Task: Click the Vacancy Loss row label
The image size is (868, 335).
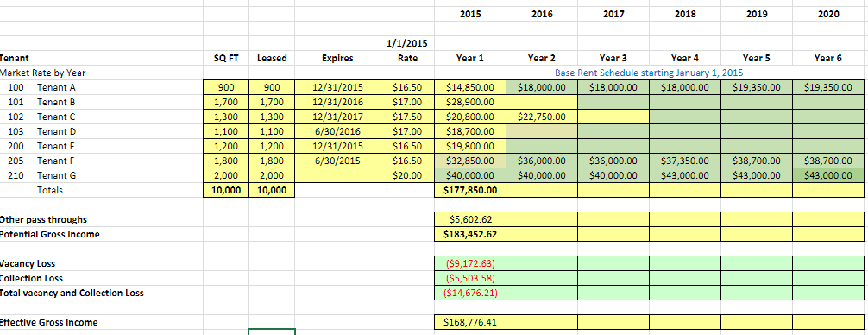Action: (x=28, y=263)
